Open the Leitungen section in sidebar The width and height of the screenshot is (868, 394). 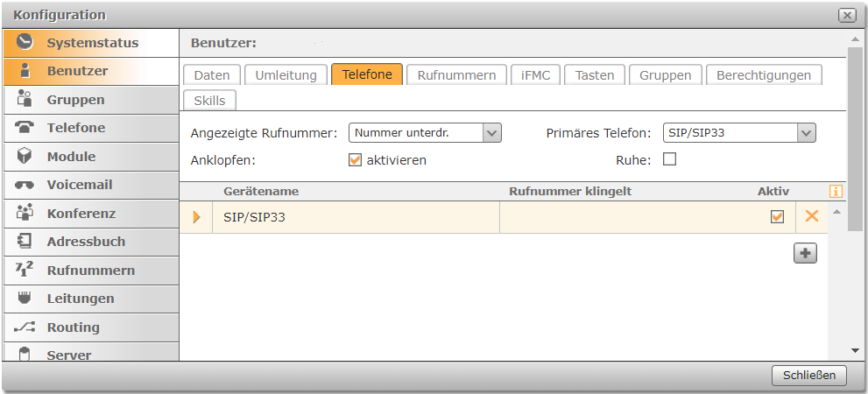coord(80,299)
